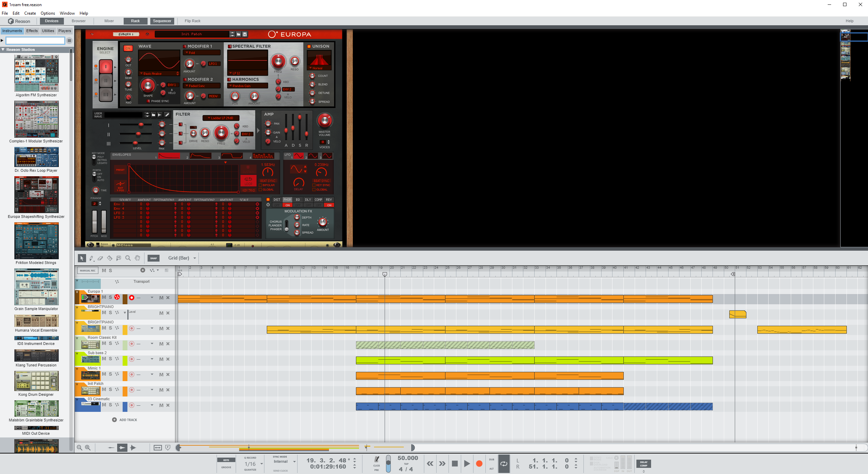Select the Pencil tool in sequencer toolbar

(91, 258)
